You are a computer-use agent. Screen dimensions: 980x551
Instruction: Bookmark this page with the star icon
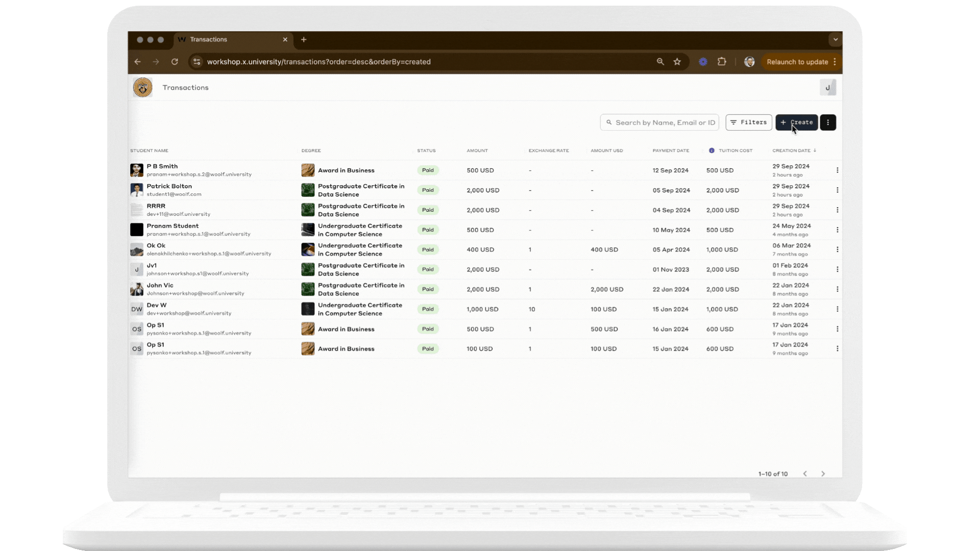[677, 62]
